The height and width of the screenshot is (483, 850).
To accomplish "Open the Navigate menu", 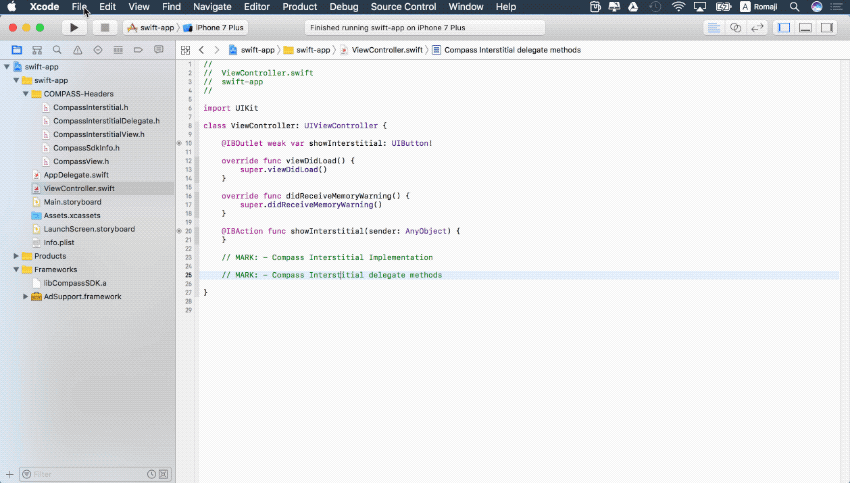I will tap(212, 7).
